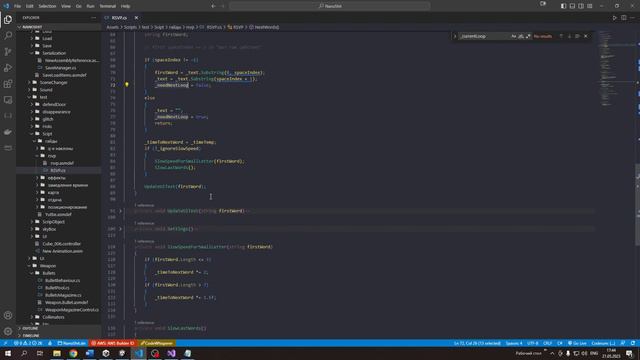
Task: Click the yellow lightbulb quick-fix icon
Action: click(x=127, y=84)
